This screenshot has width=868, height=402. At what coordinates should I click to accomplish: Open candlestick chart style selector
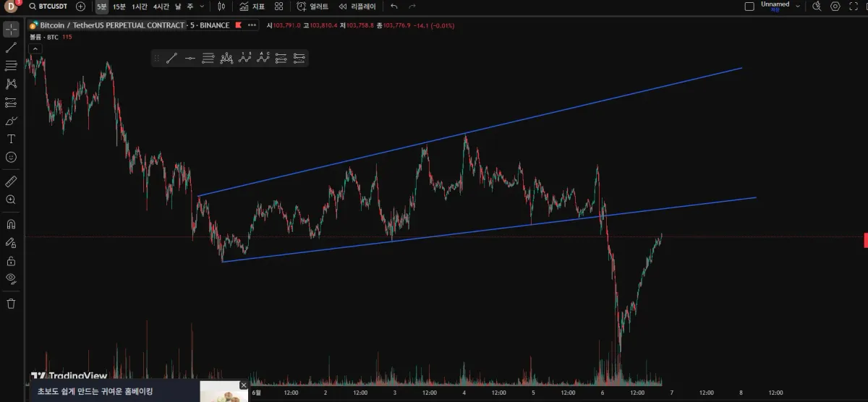(221, 7)
